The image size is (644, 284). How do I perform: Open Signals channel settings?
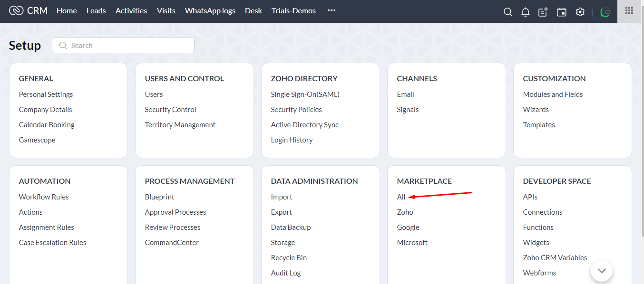tap(408, 110)
